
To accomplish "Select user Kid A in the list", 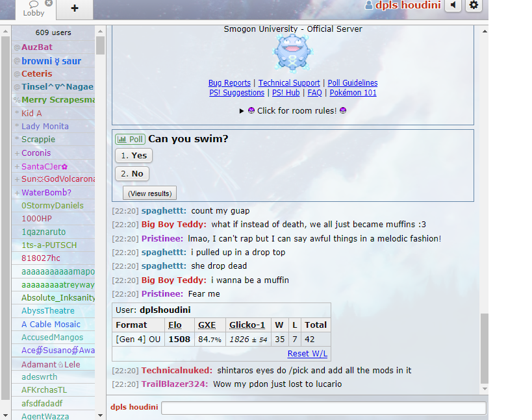I will [53, 113].
